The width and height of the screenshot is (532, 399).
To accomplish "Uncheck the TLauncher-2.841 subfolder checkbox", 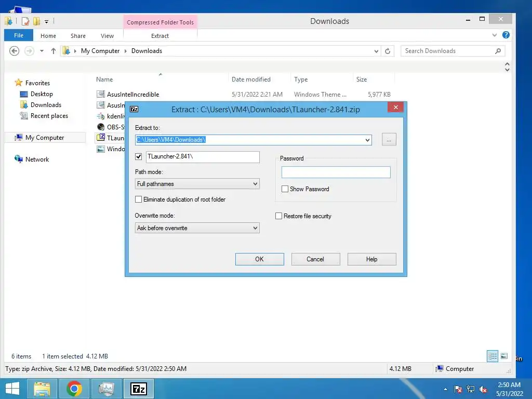I will [138, 156].
